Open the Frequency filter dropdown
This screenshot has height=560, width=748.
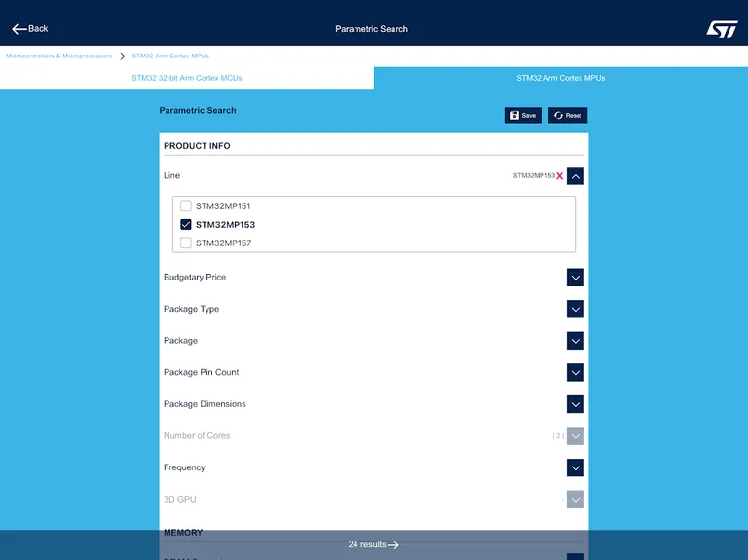pos(576,467)
